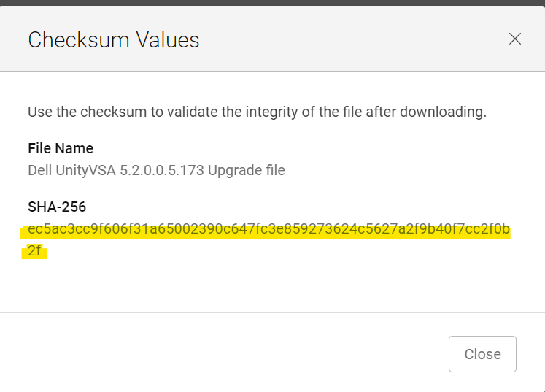The image size is (545, 392).
Task: Select the word "UnityVSA" in the file name
Action: (x=85, y=170)
